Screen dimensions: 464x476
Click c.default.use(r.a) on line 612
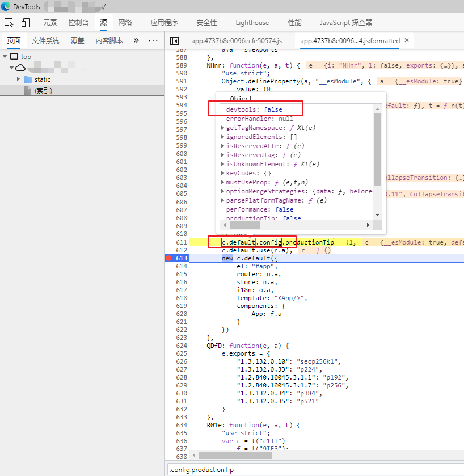255,250
